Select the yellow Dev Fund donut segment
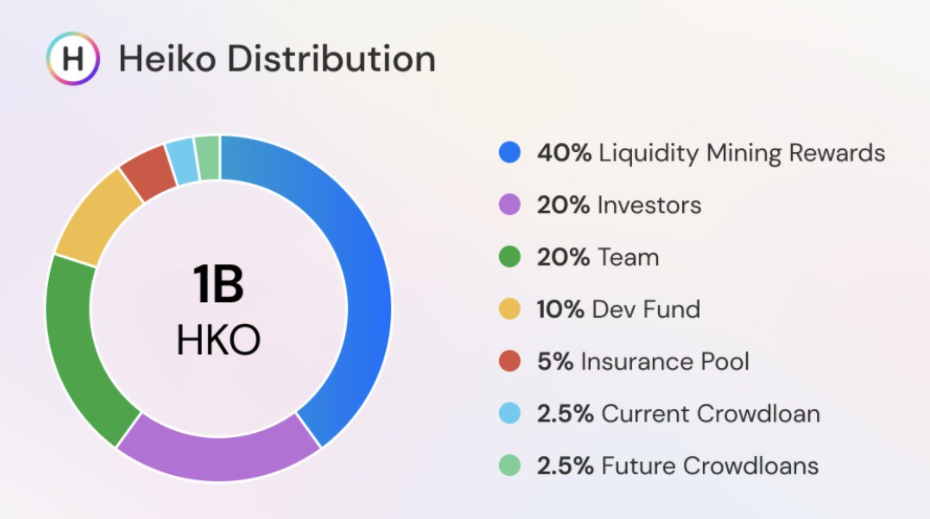Viewport: 930px width, 519px height. [x=95, y=218]
